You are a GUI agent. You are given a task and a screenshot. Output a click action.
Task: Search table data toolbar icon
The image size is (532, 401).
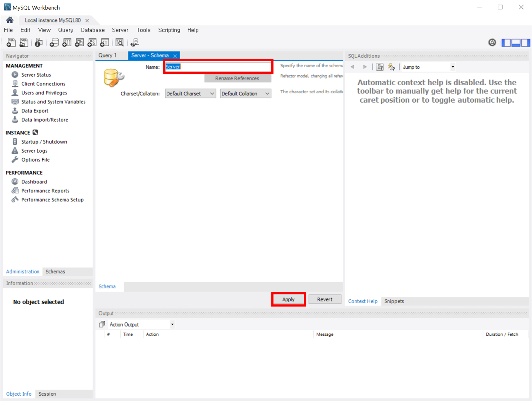[120, 43]
